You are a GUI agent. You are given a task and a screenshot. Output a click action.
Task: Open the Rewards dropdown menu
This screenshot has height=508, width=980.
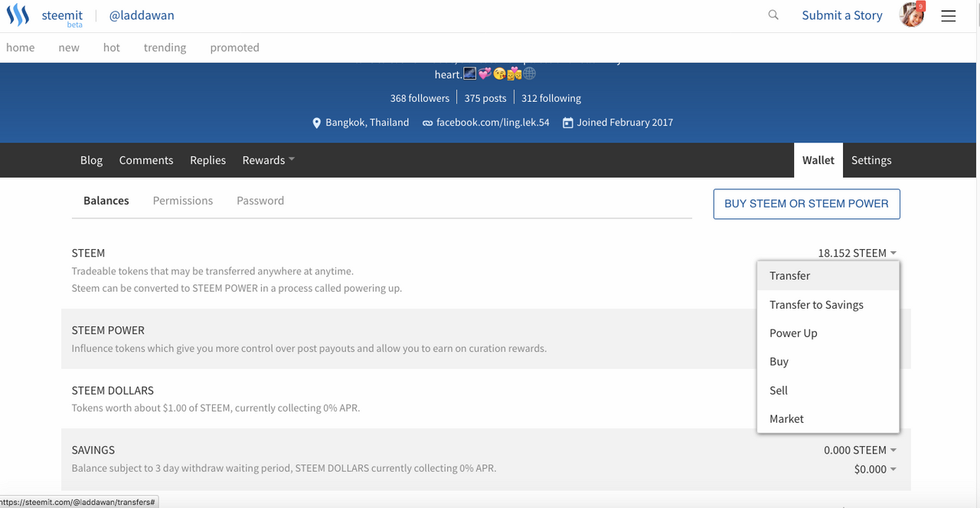click(x=268, y=160)
